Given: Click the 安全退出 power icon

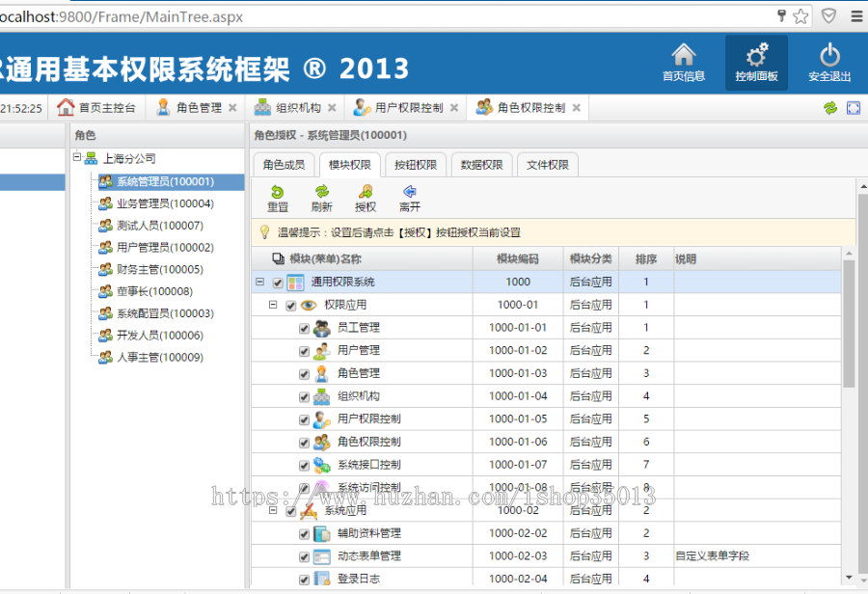Looking at the screenshot, I should (x=829, y=61).
